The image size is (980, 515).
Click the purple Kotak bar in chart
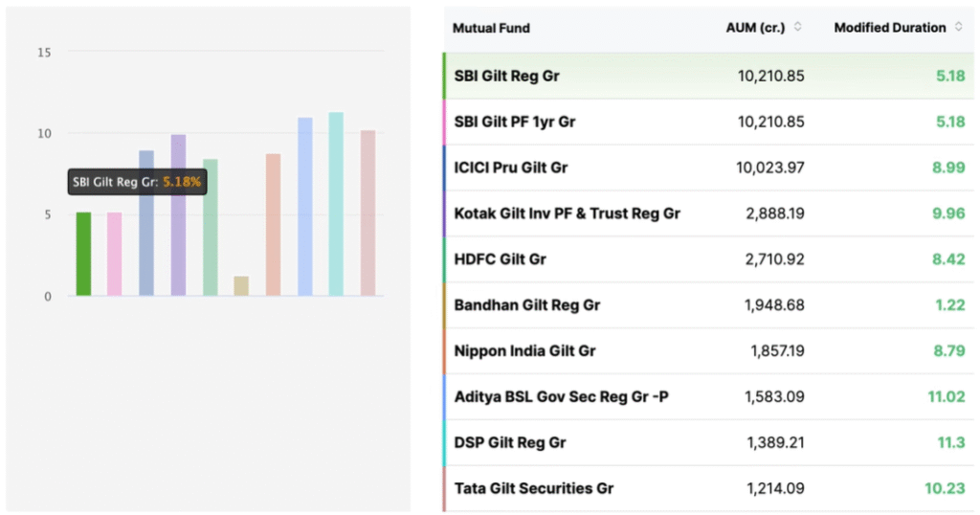coord(178,215)
